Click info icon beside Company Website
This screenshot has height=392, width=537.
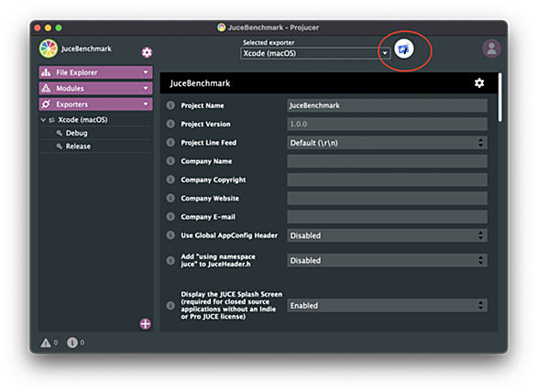pyautogui.click(x=170, y=198)
